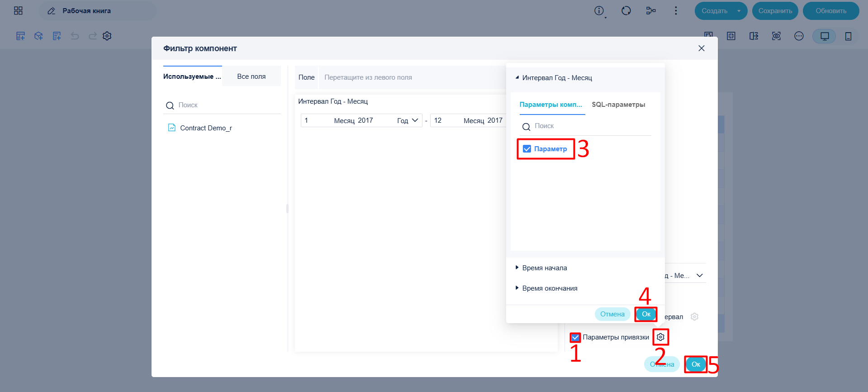Switch to SQL-параметры tab
868x392 pixels.
click(x=618, y=105)
